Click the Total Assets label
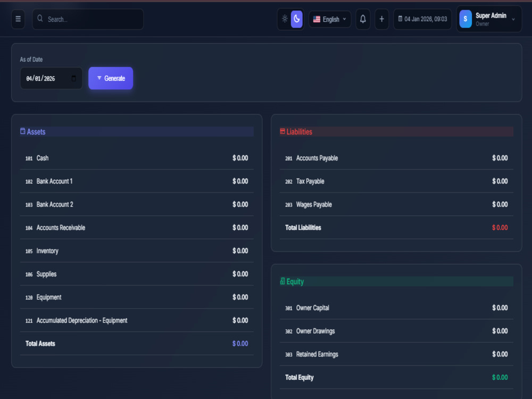532x399 pixels. coord(40,344)
